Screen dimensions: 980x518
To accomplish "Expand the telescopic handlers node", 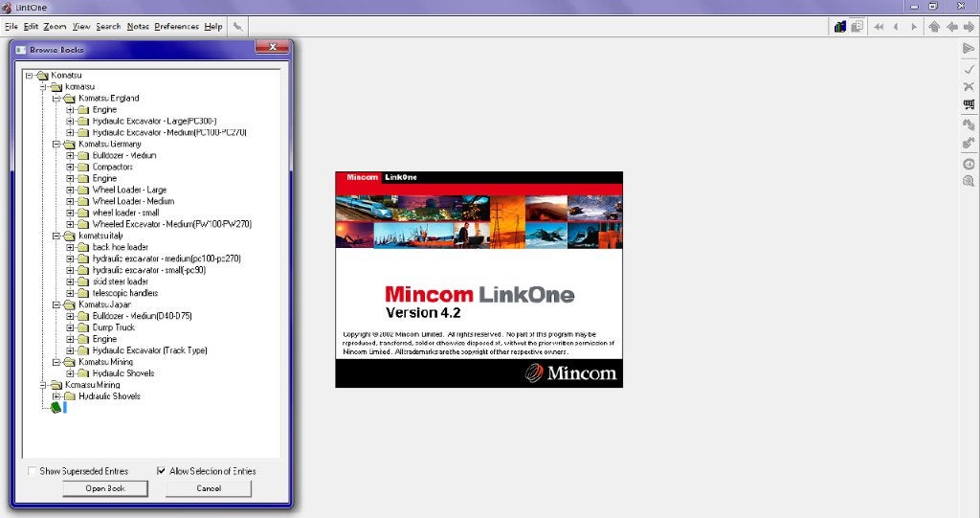I will tap(70, 293).
